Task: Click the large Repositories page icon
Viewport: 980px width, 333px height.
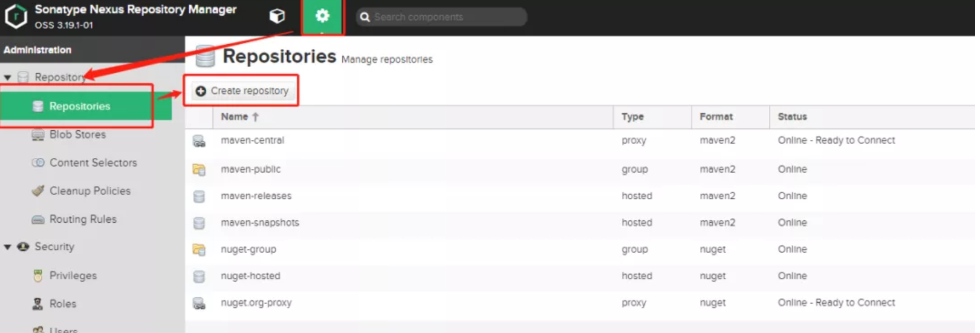Action: (x=206, y=56)
